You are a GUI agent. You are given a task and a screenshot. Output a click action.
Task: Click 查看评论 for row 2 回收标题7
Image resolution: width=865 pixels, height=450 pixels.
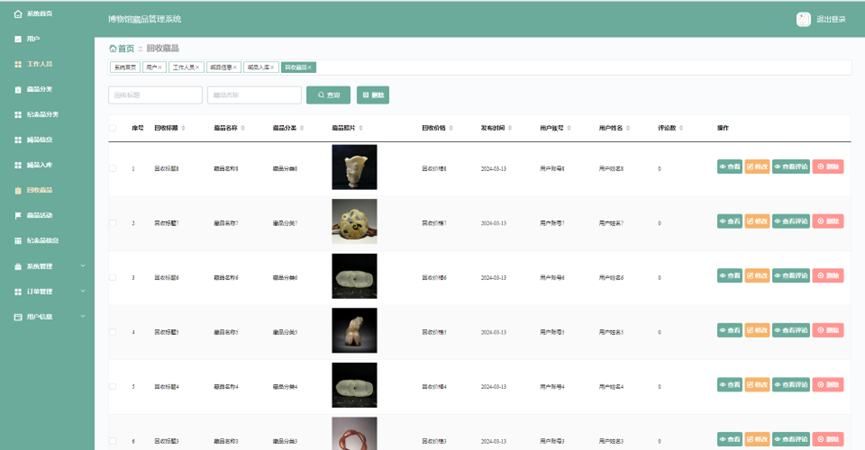[791, 221]
